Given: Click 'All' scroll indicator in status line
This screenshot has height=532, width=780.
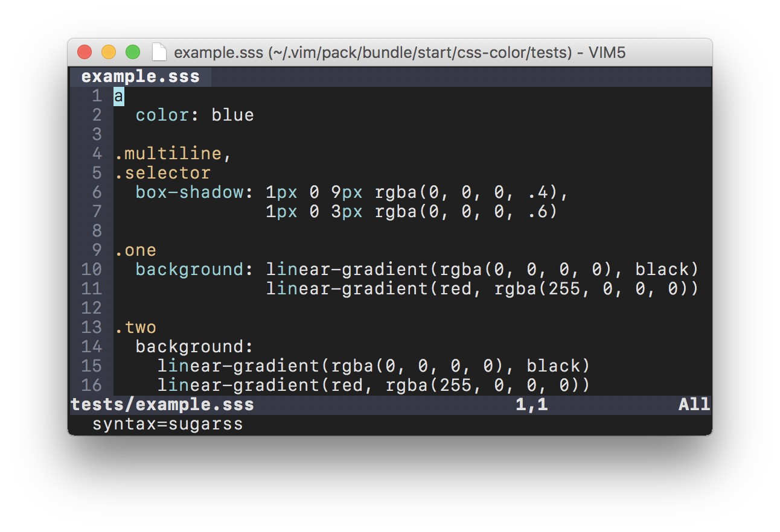Looking at the screenshot, I should click(694, 405).
